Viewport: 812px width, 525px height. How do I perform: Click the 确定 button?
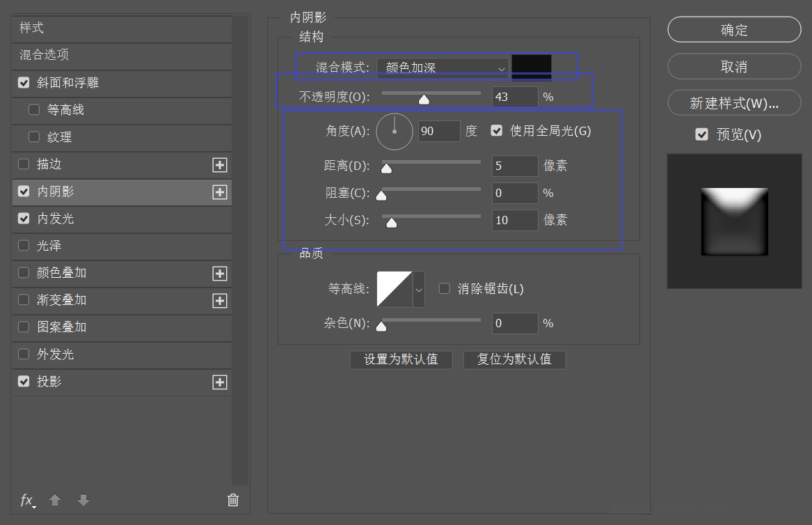[x=733, y=30]
